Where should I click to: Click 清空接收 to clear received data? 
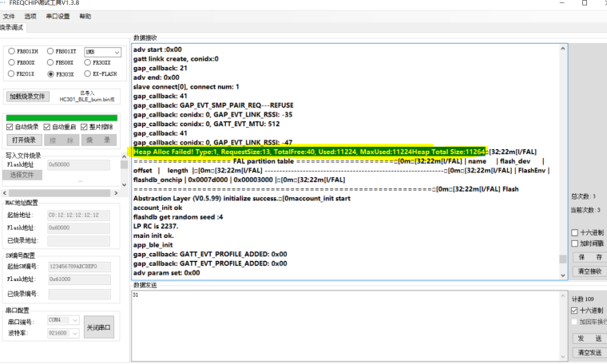[x=589, y=271]
